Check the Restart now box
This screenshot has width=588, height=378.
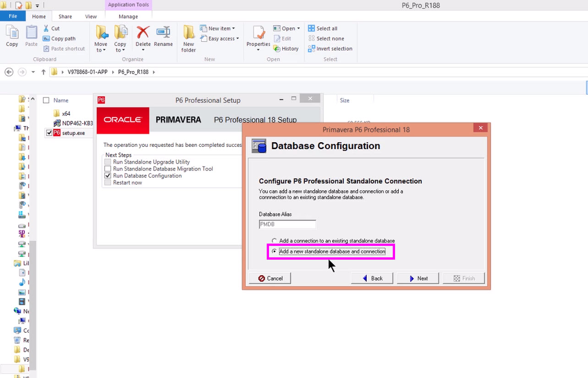(108, 183)
